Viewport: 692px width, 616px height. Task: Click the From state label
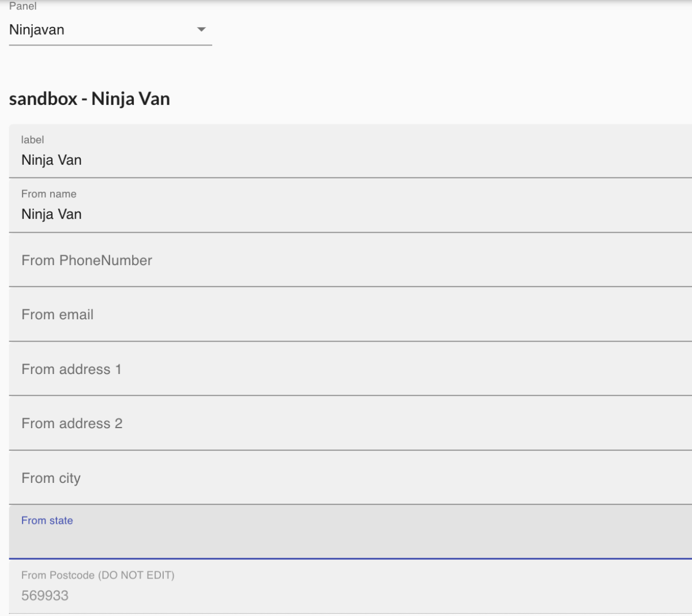47,520
